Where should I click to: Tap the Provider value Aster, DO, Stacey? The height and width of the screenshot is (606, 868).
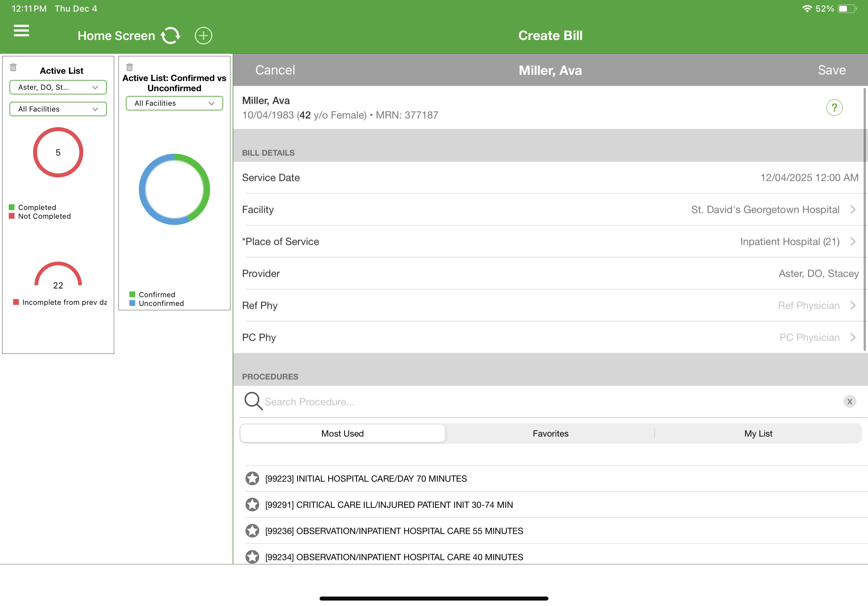click(819, 274)
